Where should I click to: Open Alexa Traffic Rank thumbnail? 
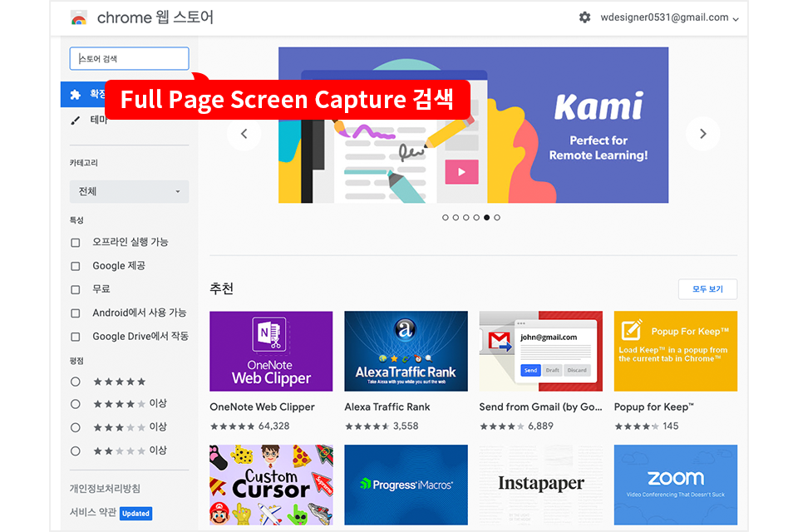coord(406,352)
